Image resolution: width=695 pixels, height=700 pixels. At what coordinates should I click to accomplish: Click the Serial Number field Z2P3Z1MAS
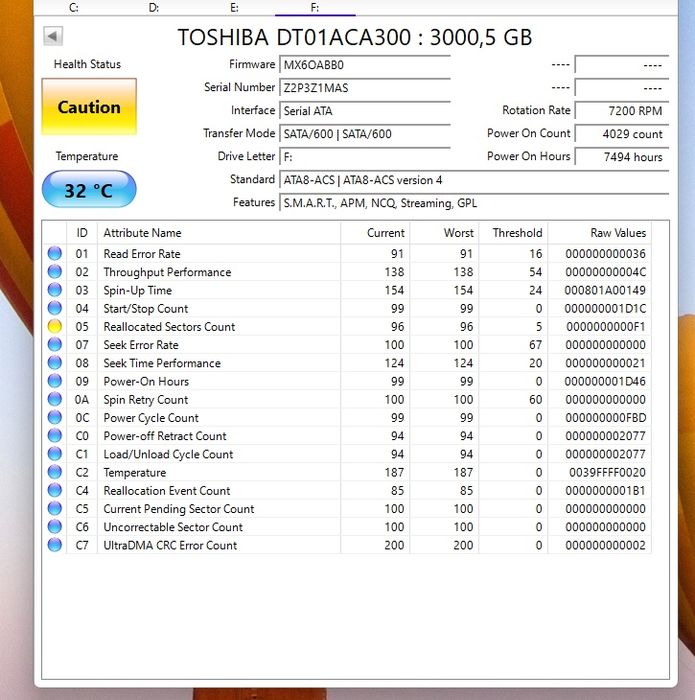(x=365, y=88)
